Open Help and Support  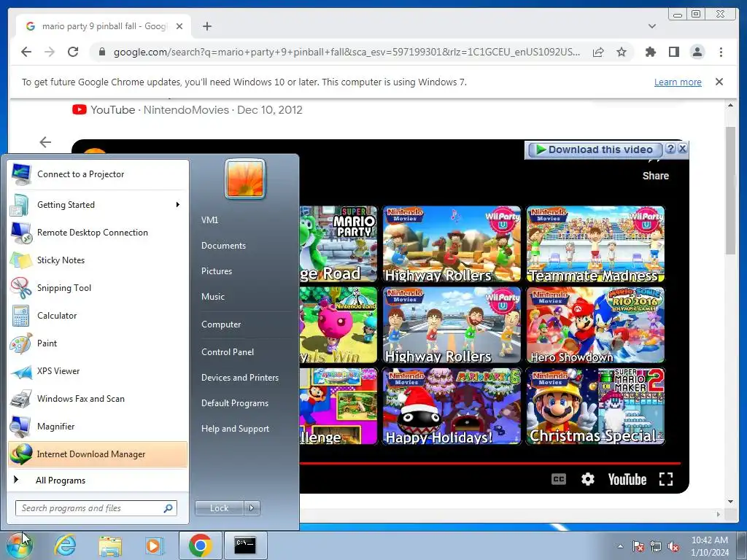point(235,429)
